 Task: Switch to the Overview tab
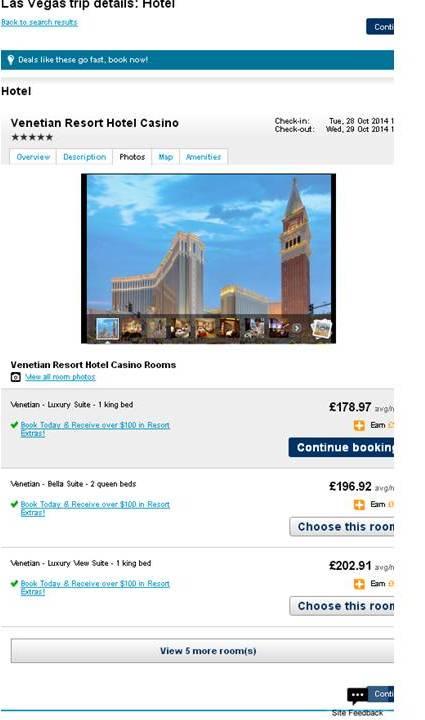[33, 157]
